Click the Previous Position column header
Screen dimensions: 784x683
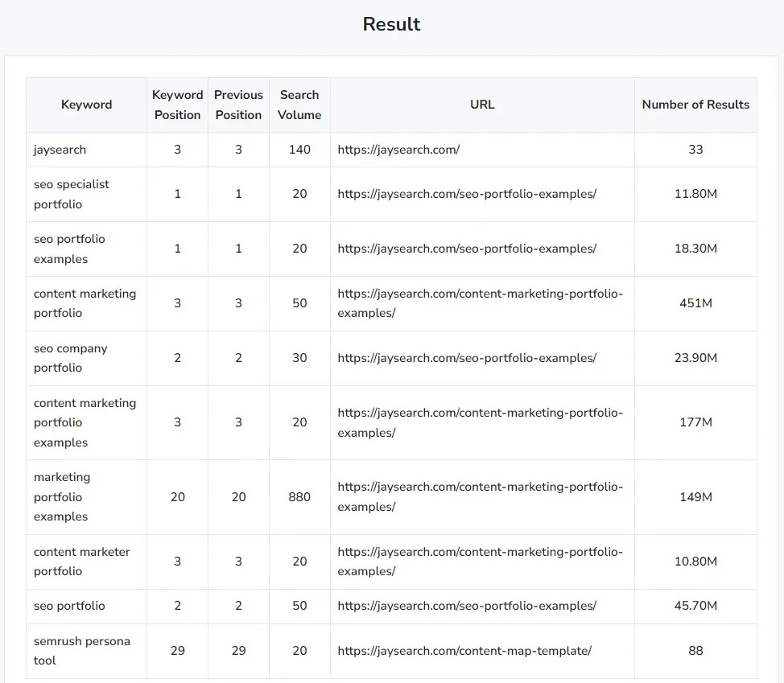click(238, 105)
